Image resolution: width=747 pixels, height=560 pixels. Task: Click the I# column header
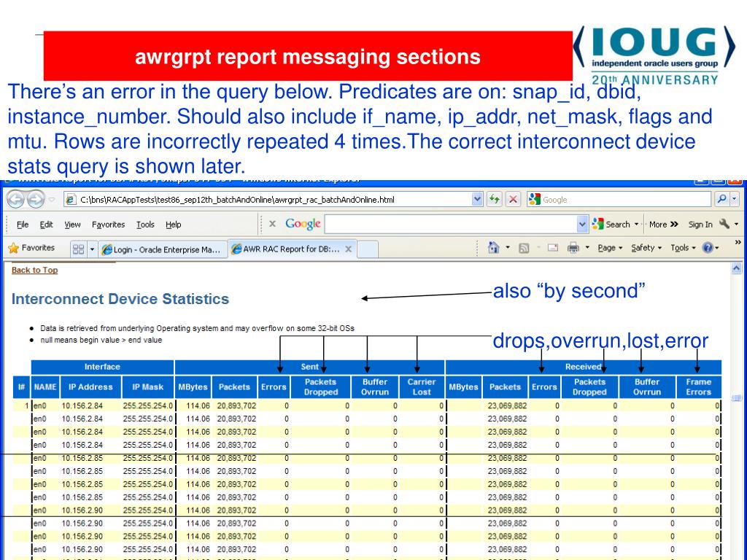[x=21, y=386]
